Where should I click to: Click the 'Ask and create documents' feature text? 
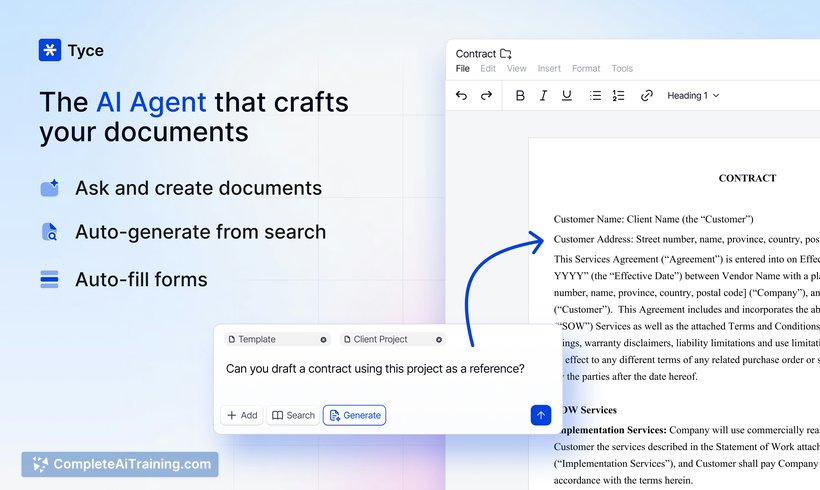click(198, 188)
